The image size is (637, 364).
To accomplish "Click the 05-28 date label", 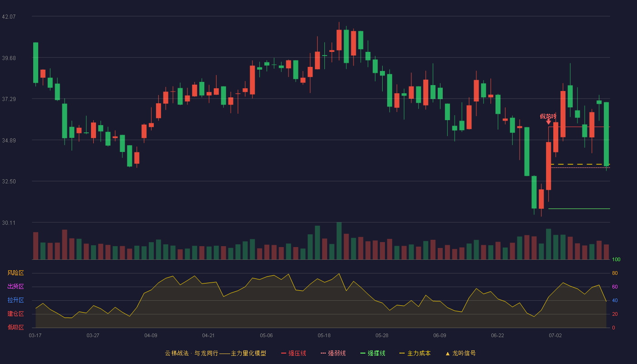I will tap(382, 335).
